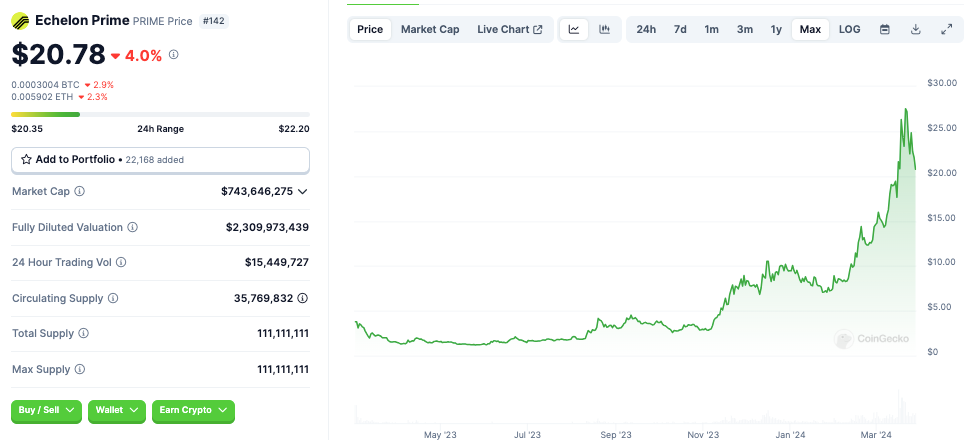Open the Earn Crypto dropdown
Image resolution: width=968 pixels, height=440 pixels.
click(x=193, y=410)
